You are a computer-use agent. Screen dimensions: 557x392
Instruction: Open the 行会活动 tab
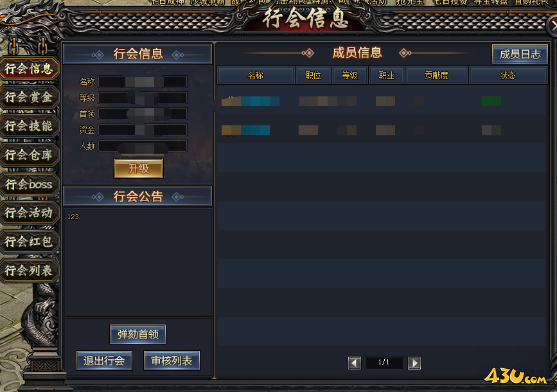point(30,213)
